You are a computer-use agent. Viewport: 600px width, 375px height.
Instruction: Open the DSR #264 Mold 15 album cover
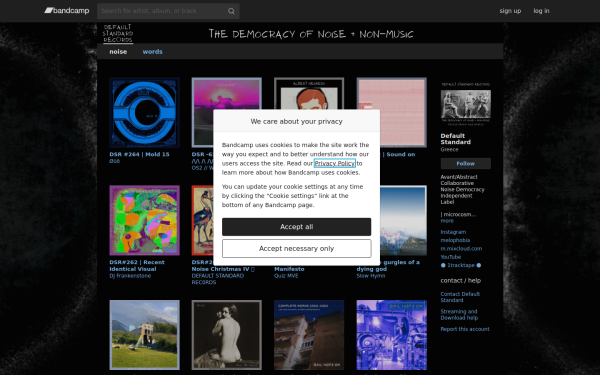click(144, 112)
